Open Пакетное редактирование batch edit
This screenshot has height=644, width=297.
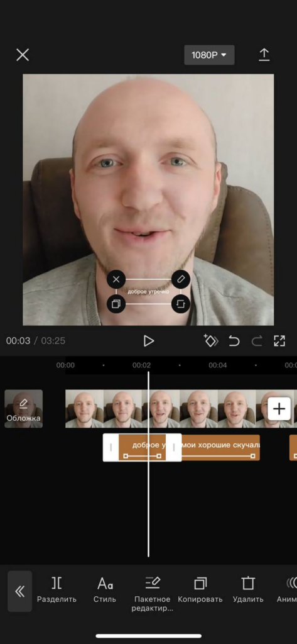pos(153,594)
